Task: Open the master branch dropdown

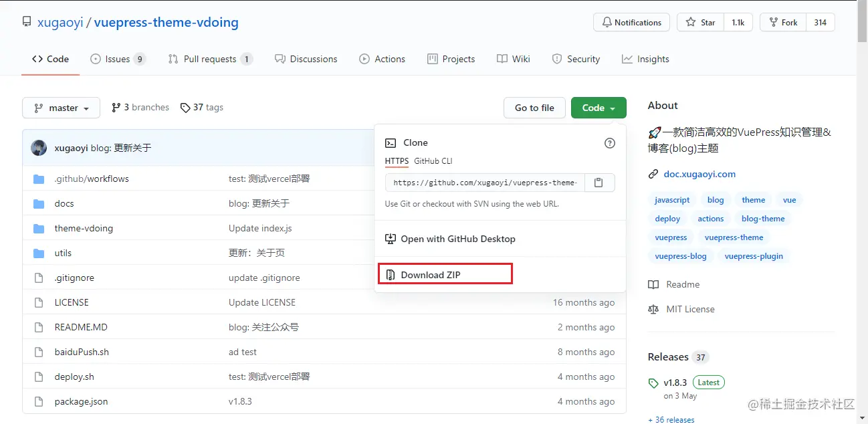Action: [61, 108]
